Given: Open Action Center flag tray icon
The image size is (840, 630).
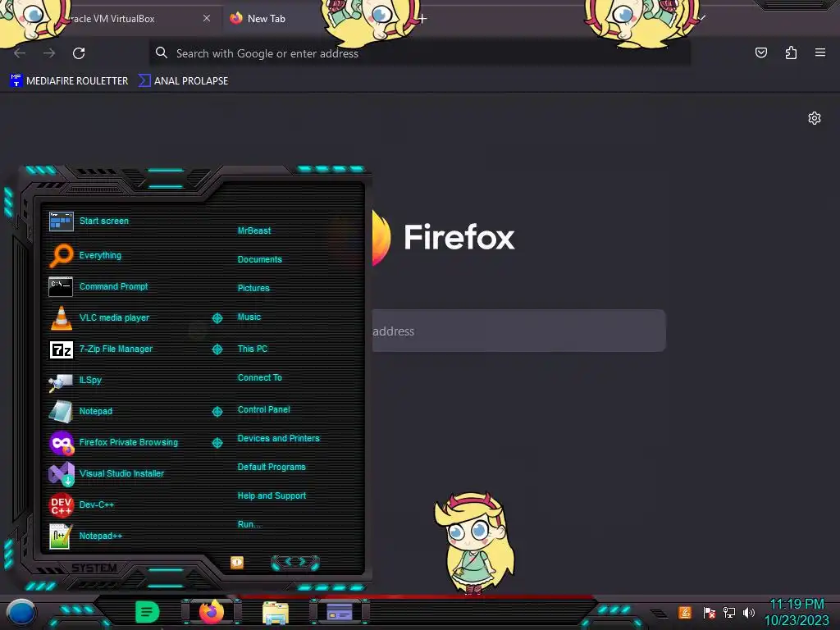Looking at the screenshot, I should [x=709, y=612].
